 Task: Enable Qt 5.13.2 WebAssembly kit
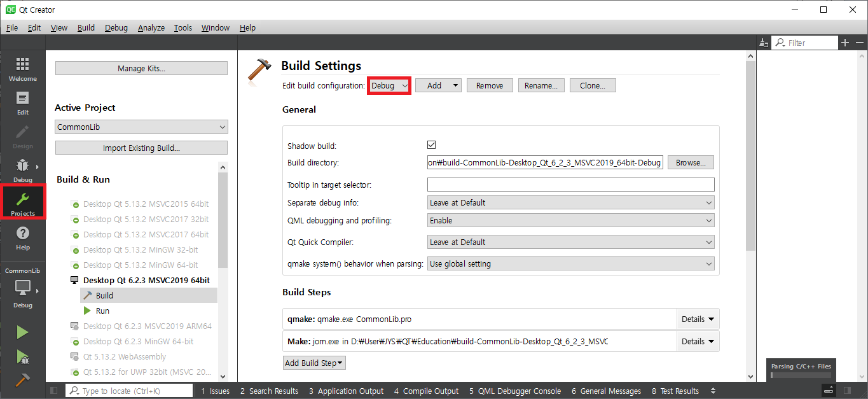118,356
